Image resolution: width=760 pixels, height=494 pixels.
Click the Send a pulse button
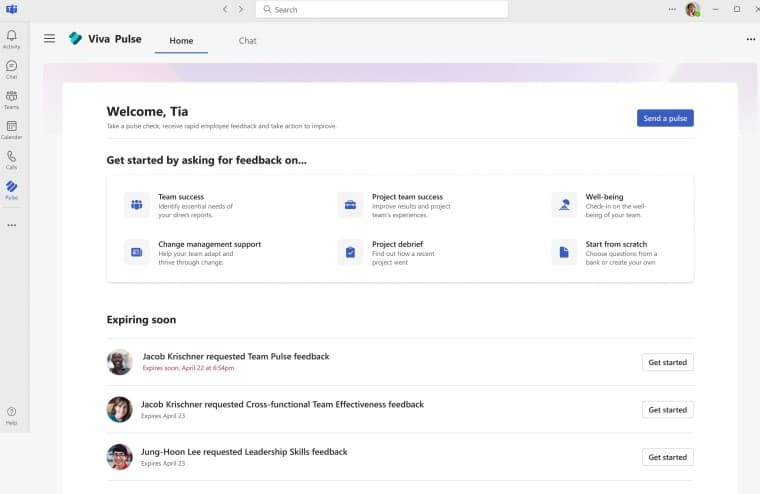coord(665,118)
